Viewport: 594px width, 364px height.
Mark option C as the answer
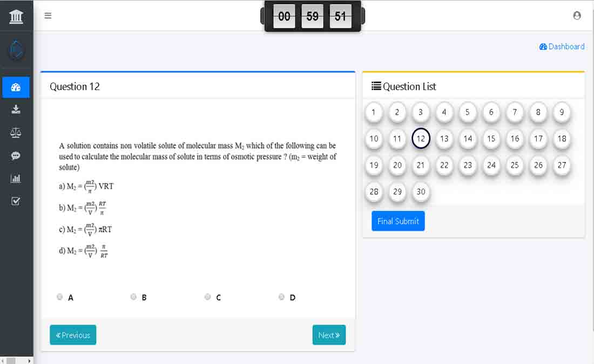coord(207,297)
